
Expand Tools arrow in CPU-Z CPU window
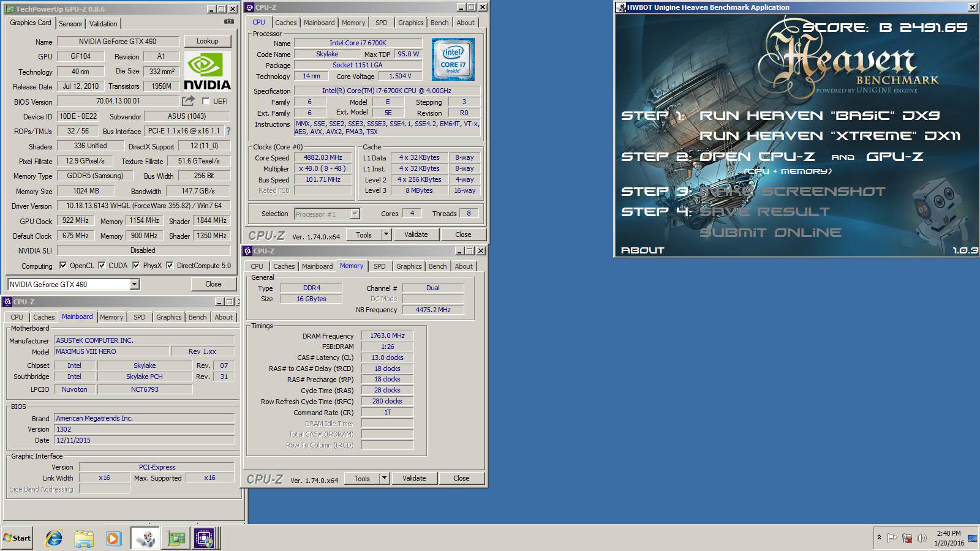coord(386,234)
